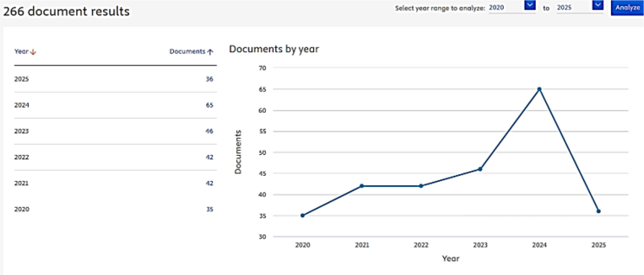Select the 2021 data point on chart

point(361,186)
